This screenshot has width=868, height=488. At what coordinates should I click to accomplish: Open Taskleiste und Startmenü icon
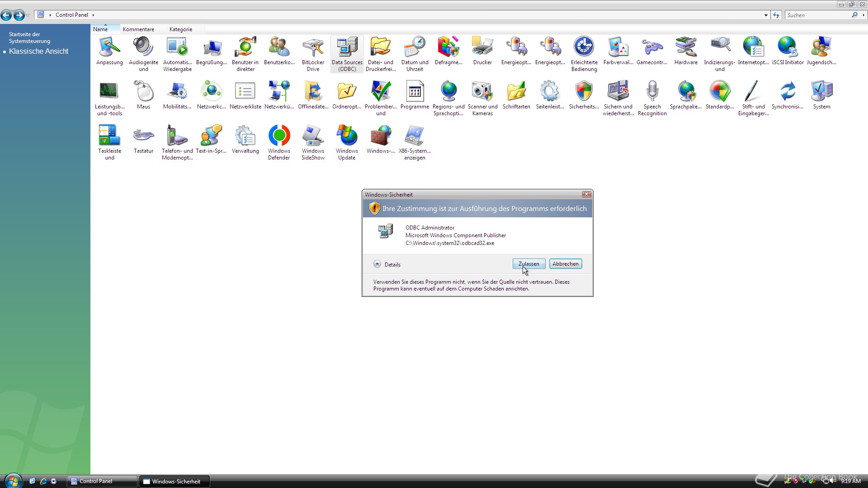(x=109, y=143)
